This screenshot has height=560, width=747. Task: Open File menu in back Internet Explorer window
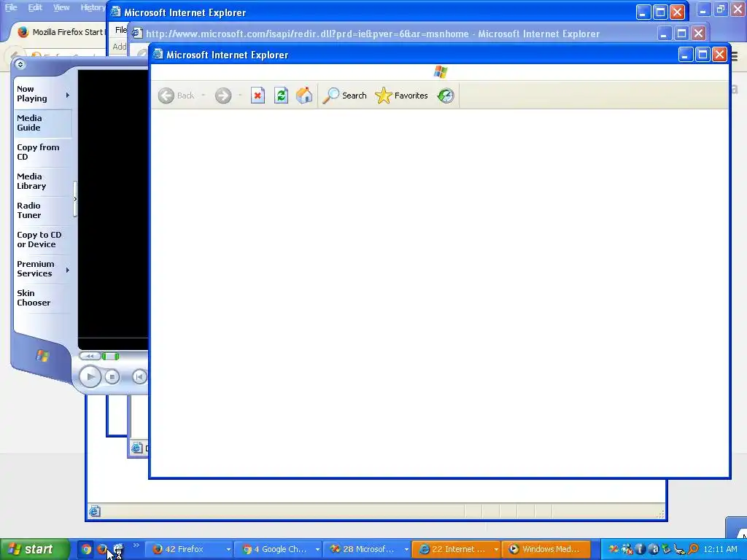[121, 30]
